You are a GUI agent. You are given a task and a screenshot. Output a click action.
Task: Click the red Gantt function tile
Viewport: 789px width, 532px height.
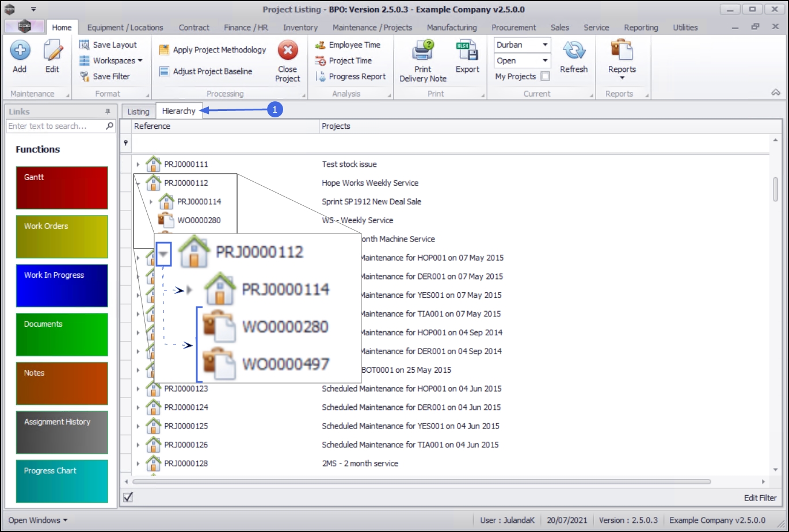(62, 188)
